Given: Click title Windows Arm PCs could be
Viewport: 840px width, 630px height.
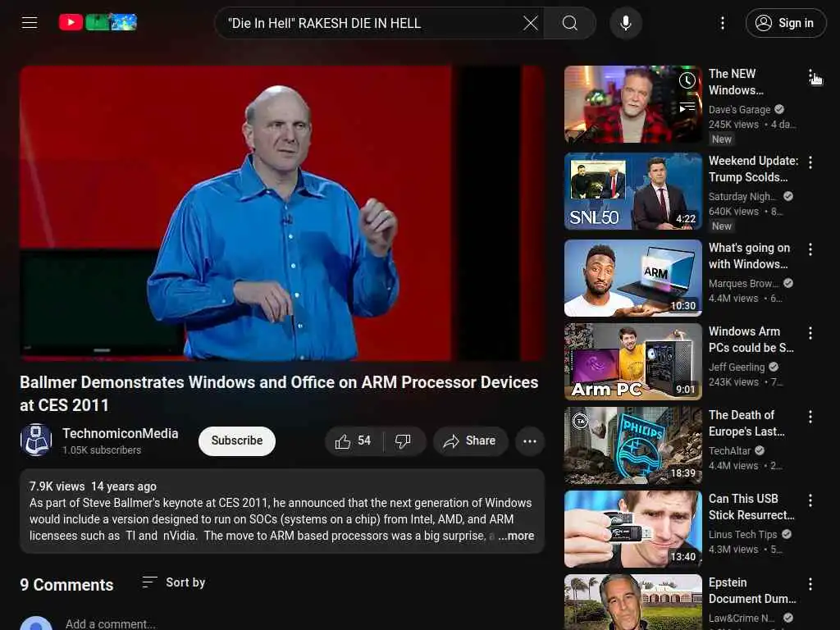Looking at the screenshot, I should pos(751,340).
